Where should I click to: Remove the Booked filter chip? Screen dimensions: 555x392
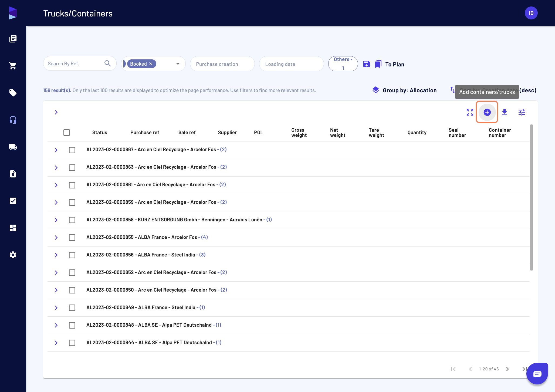click(151, 64)
